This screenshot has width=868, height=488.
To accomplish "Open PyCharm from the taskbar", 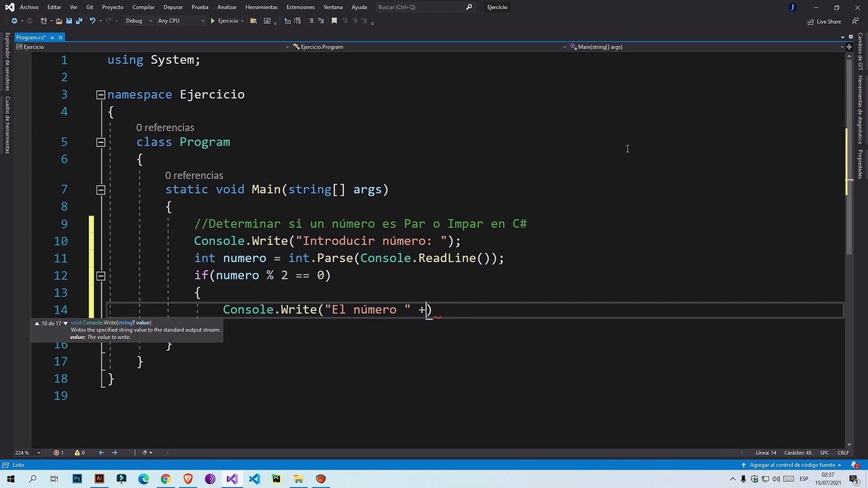I will [x=276, y=479].
